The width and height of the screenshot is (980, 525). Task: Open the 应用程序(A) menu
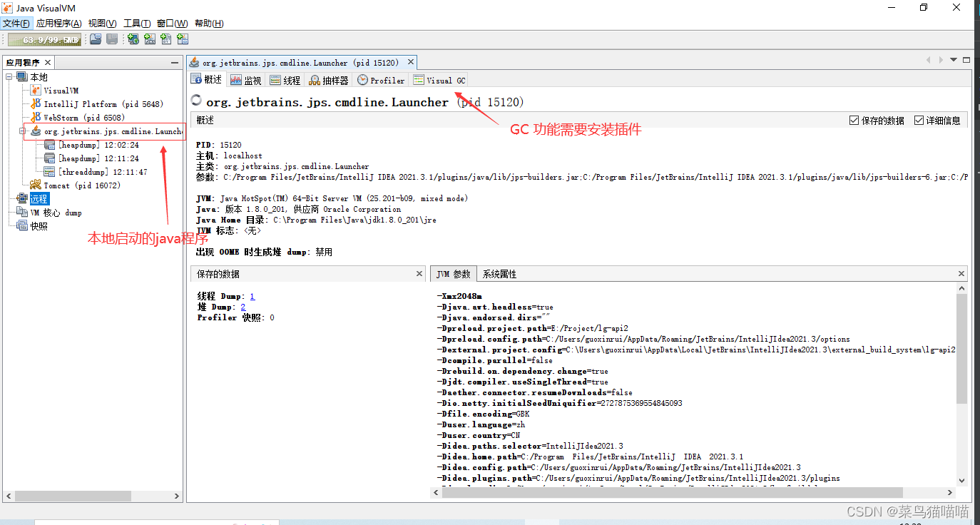pyautogui.click(x=59, y=24)
